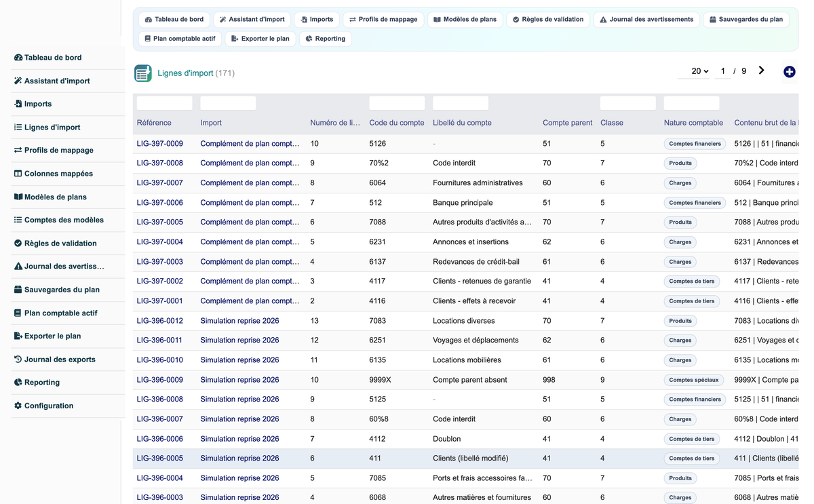Click the Configuration gear icon in sidebar

18,406
